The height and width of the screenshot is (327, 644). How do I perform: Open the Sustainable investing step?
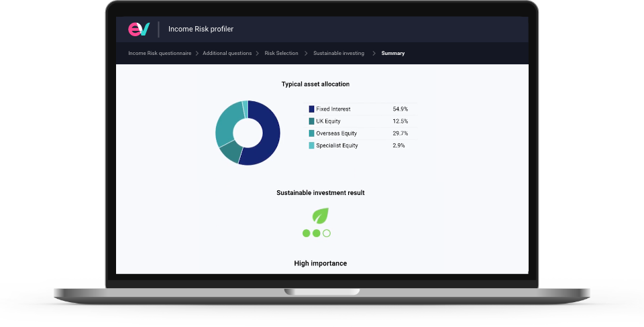[x=339, y=54]
